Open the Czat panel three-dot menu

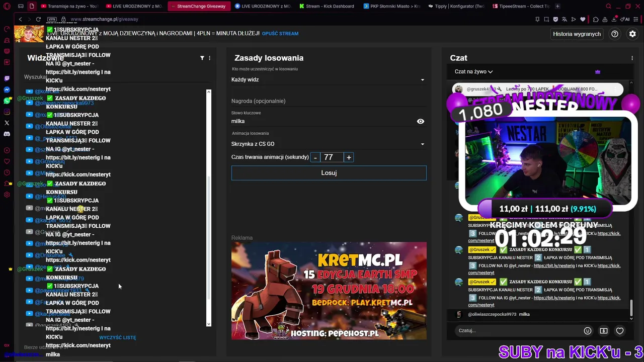tap(632, 58)
